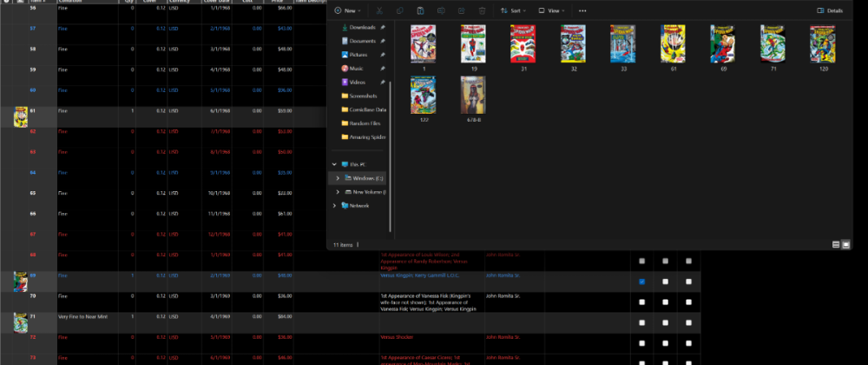Switch to details list view icon in status bar
868x365 pixels.
(836, 245)
